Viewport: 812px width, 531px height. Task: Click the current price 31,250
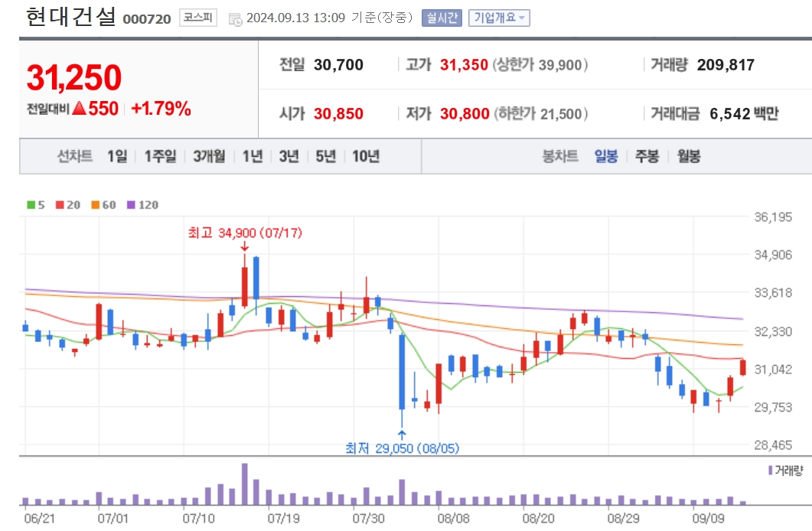click(x=74, y=77)
